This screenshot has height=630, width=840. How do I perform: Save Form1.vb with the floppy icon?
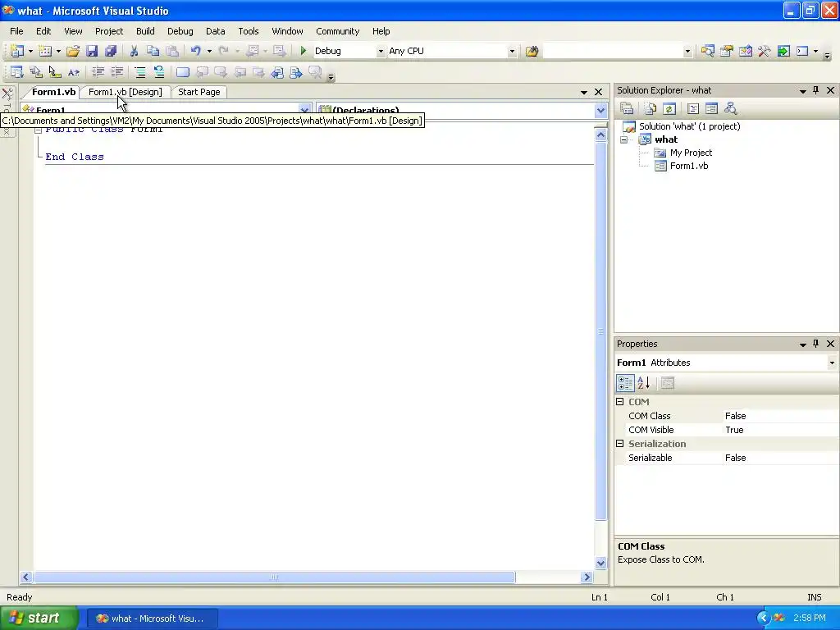pyautogui.click(x=92, y=51)
